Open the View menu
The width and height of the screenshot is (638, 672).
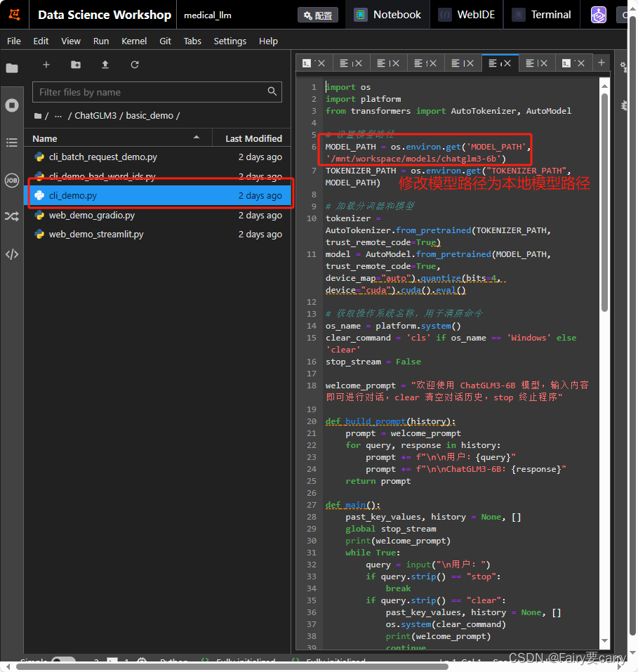[71, 41]
